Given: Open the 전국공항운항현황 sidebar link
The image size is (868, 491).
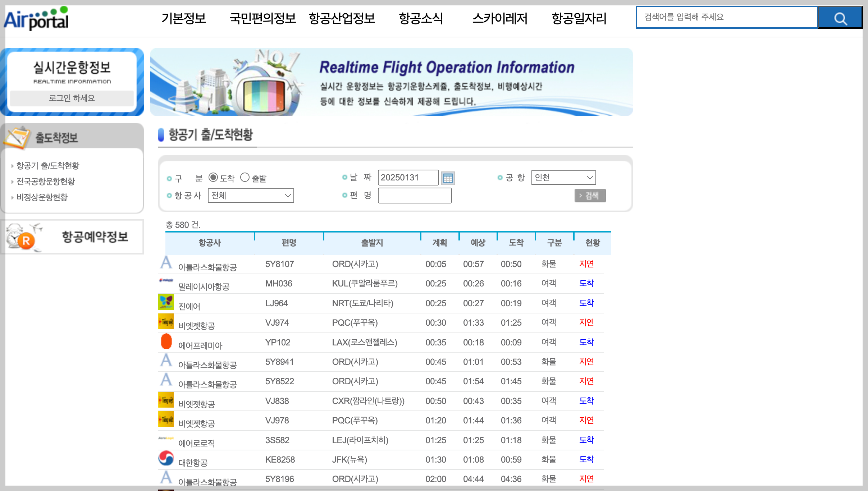Looking at the screenshot, I should pos(46,181).
